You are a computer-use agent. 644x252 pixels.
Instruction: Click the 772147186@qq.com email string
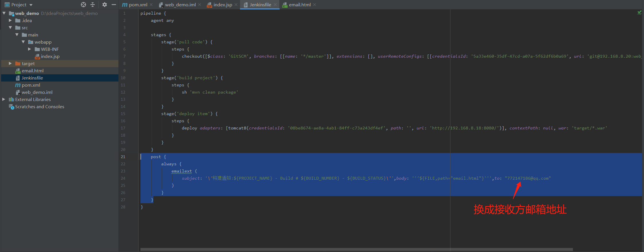[528, 178]
